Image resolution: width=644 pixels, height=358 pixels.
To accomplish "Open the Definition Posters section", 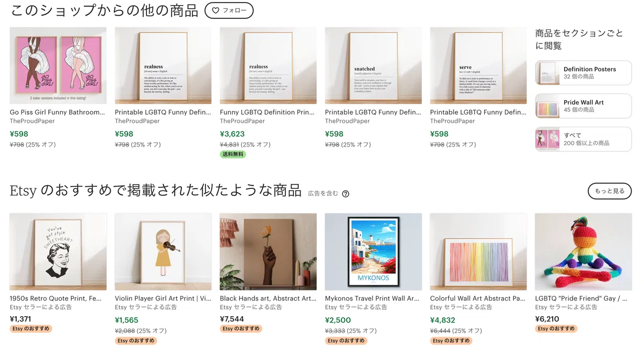I will [x=583, y=73].
